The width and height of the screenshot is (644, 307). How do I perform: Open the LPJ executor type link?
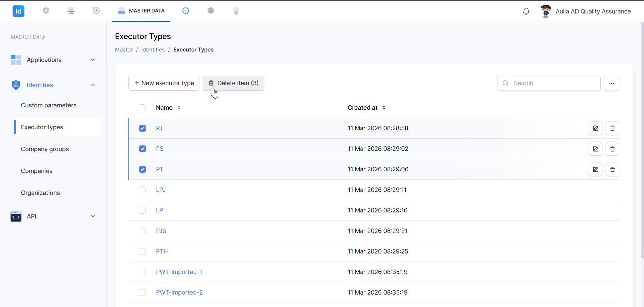(x=161, y=190)
